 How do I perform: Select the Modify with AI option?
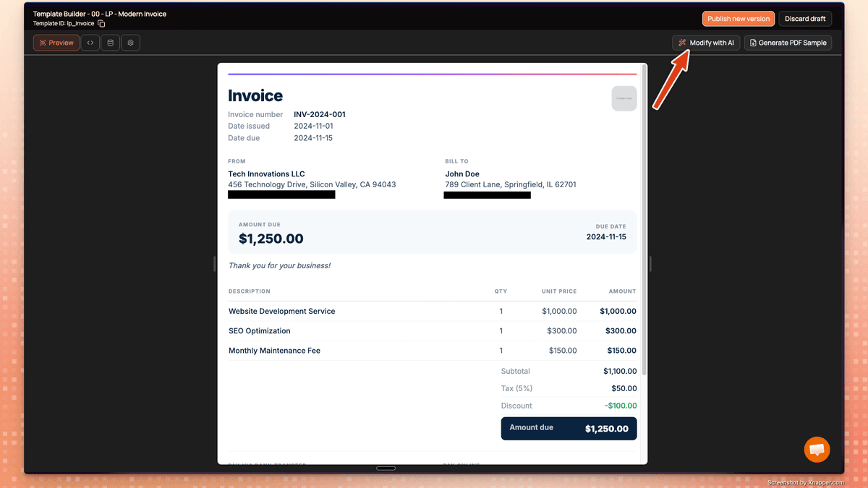[705, 43]
